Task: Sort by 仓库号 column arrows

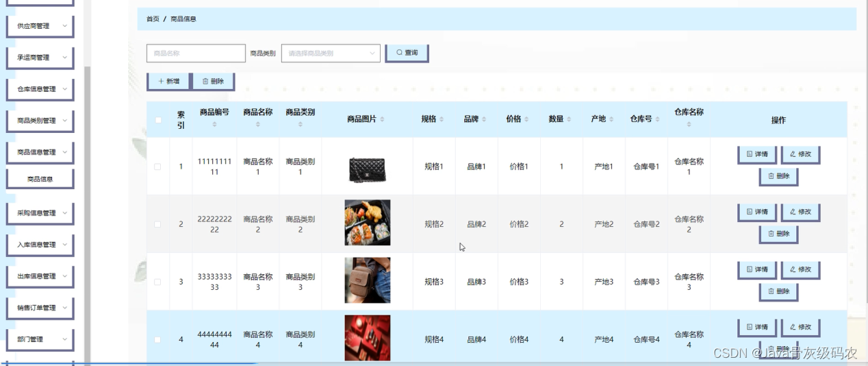Action: (658, 119)
